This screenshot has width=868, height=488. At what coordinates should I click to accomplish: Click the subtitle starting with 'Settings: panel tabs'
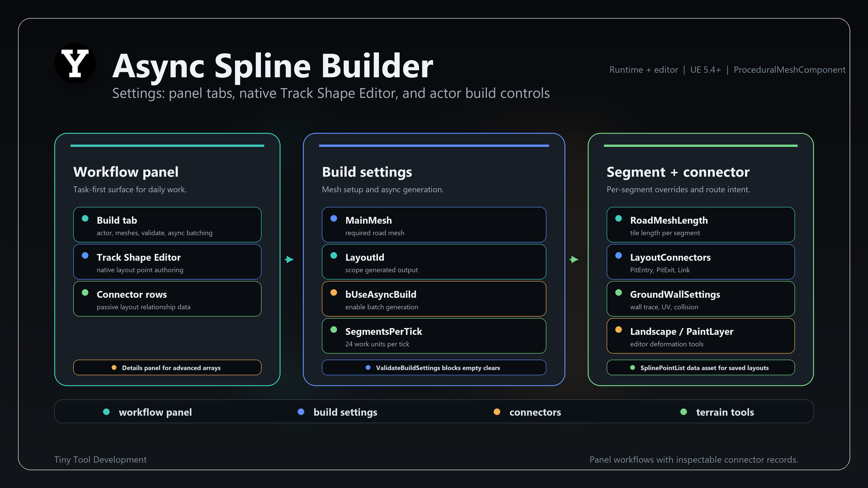[331, 93]
